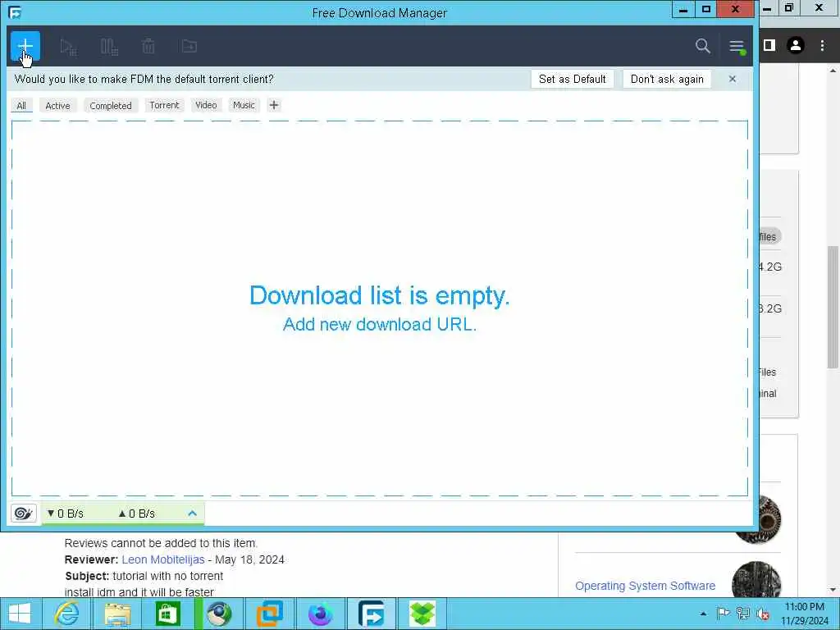Dismiss the default torrent client prompt
The image size is (840, 630).
click(x=733, y=80)
